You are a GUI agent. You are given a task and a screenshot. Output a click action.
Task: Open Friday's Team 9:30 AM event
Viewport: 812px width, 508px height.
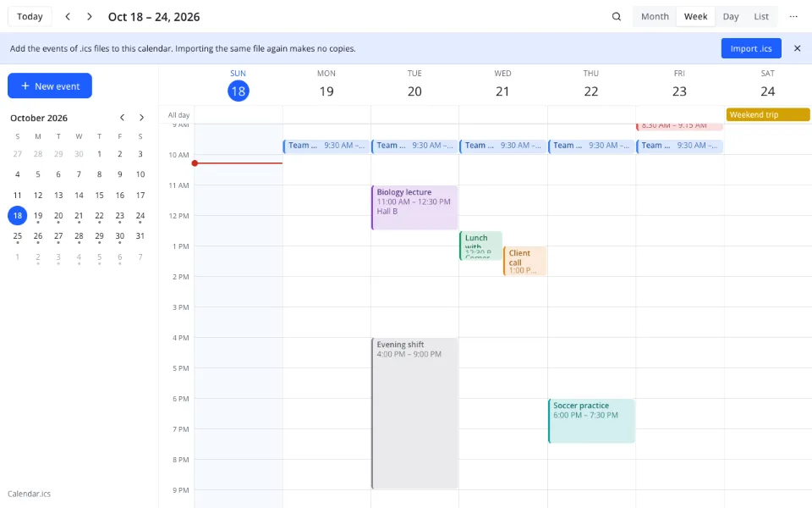tap(679, 146)
